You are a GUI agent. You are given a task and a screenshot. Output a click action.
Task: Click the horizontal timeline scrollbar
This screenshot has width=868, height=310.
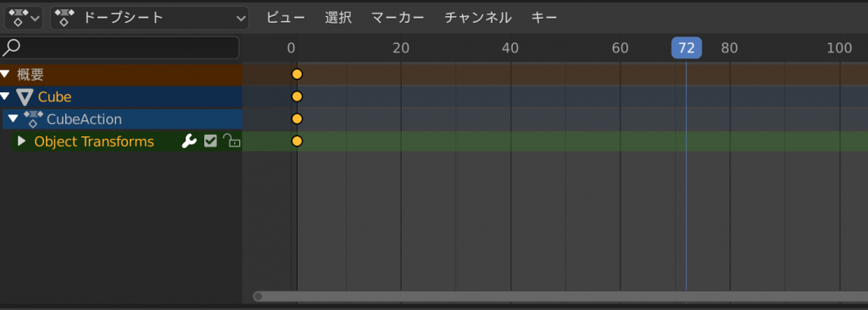[560, 296]
